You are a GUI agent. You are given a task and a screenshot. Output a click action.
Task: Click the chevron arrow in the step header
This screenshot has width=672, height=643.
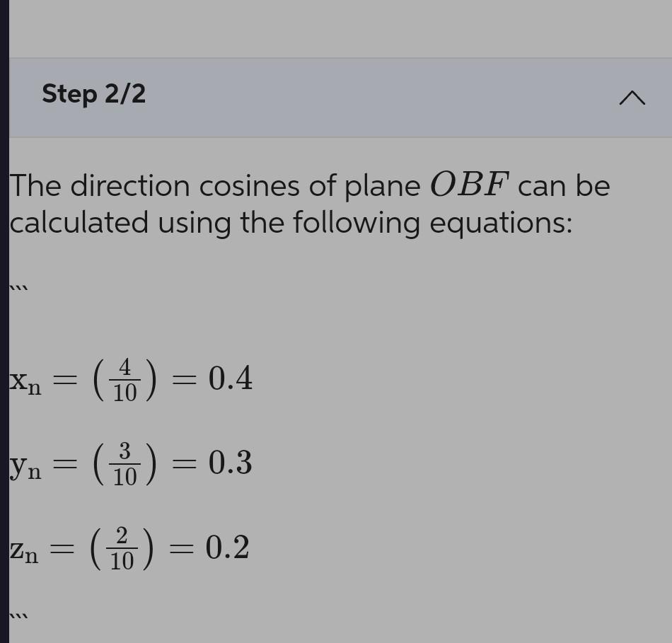pos(633,98)
